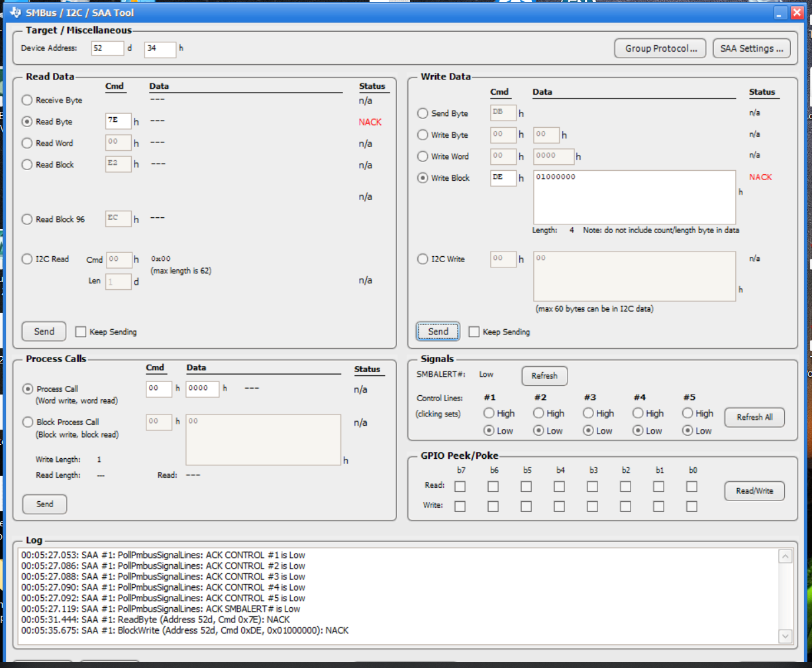Image resolution: width=812 pixels, height=668 pixels.
Task: Select the Send Byte radio button
Action: point(423,113)
